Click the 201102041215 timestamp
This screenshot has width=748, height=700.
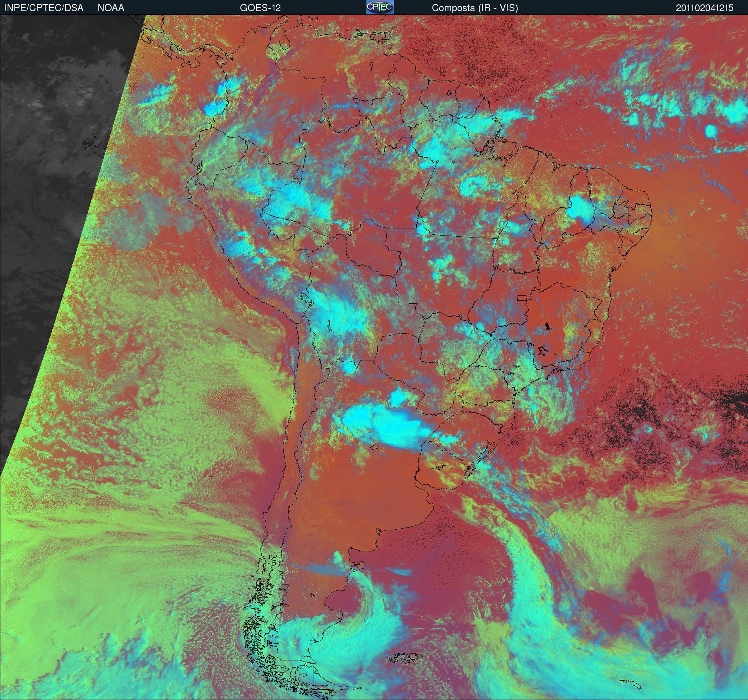[x=705, y=8]
